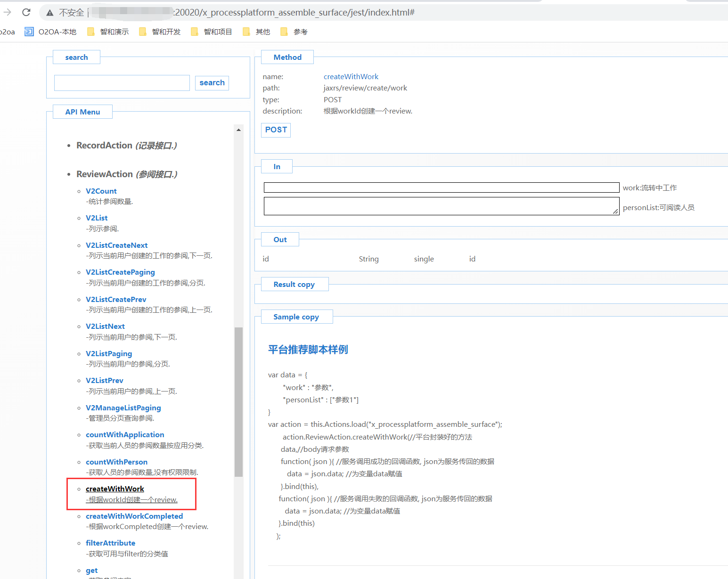The width and height of the screenshot is (728, 579).
Task: Open the O2OA-本地 bookmark
Action: pyautogui.click(x=50, y=32)
